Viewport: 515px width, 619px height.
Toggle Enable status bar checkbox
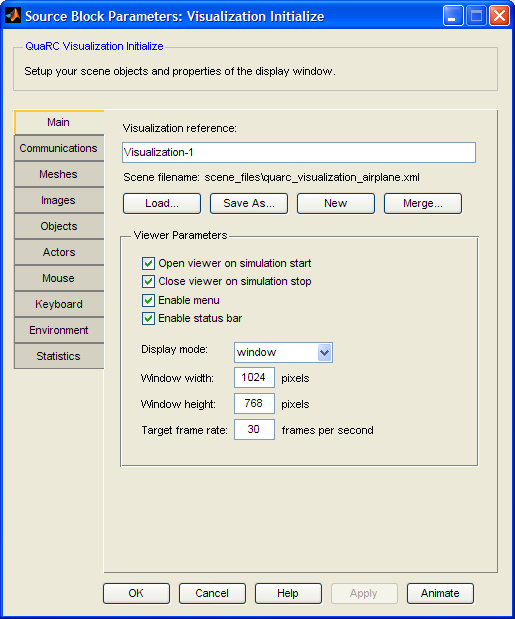[148, 319]
